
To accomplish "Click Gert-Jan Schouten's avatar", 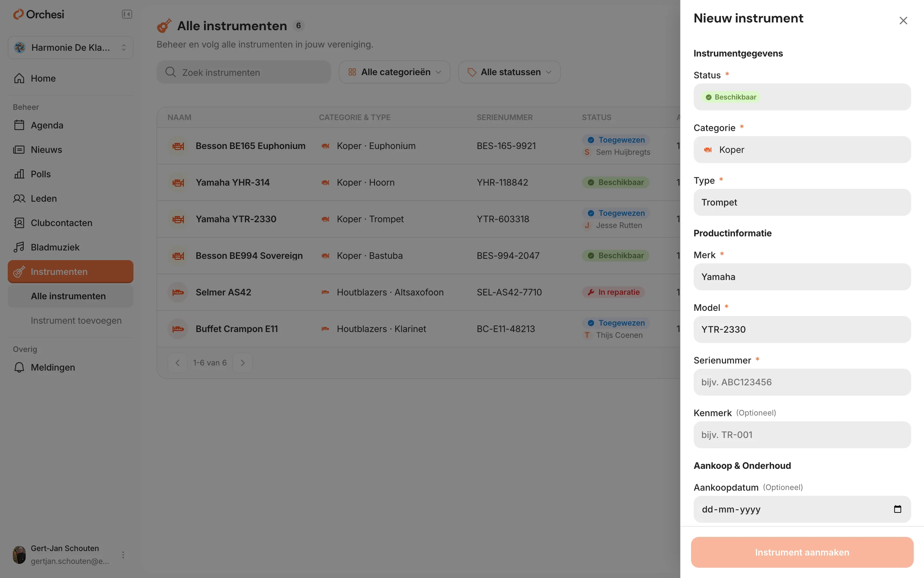I will click(x=19, y=555).
